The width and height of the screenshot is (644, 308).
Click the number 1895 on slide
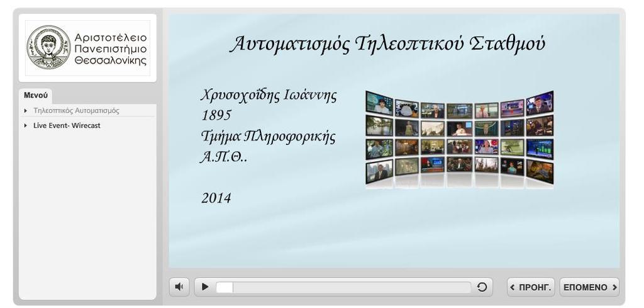(x=216, y=115)
